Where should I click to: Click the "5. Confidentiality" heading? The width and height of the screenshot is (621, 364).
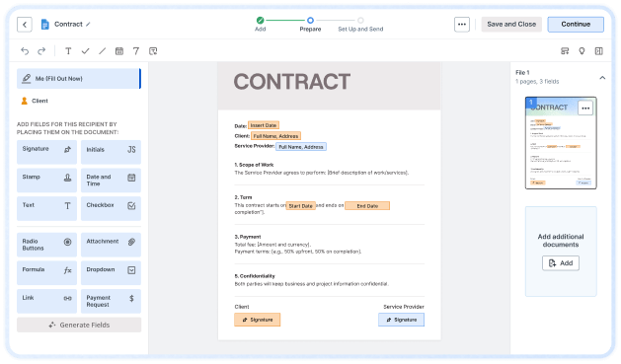click(x=255, y=276)
